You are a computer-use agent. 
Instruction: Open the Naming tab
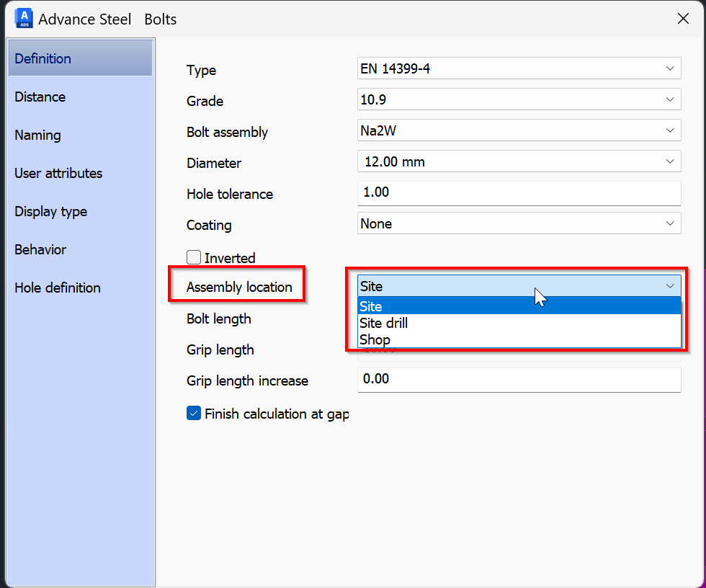pyautogui.click(x=37, y=135)
